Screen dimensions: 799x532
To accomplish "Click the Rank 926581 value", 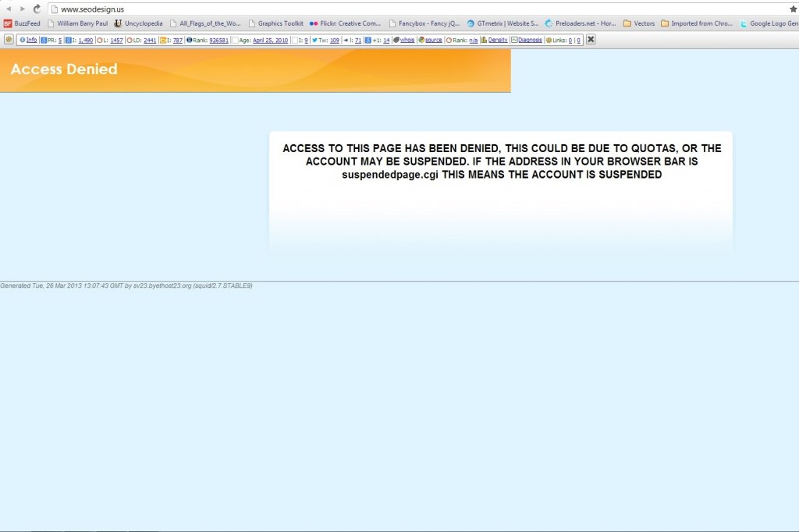I will (218, 41).
